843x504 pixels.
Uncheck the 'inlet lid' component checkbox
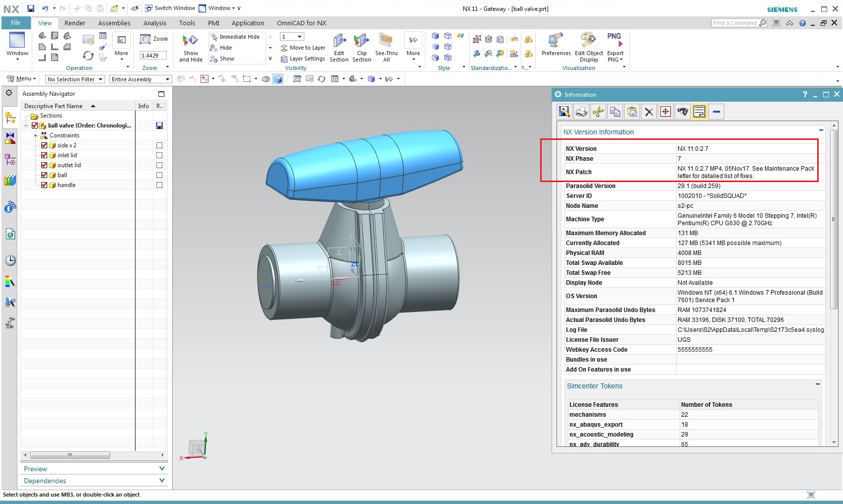[44, 155]
